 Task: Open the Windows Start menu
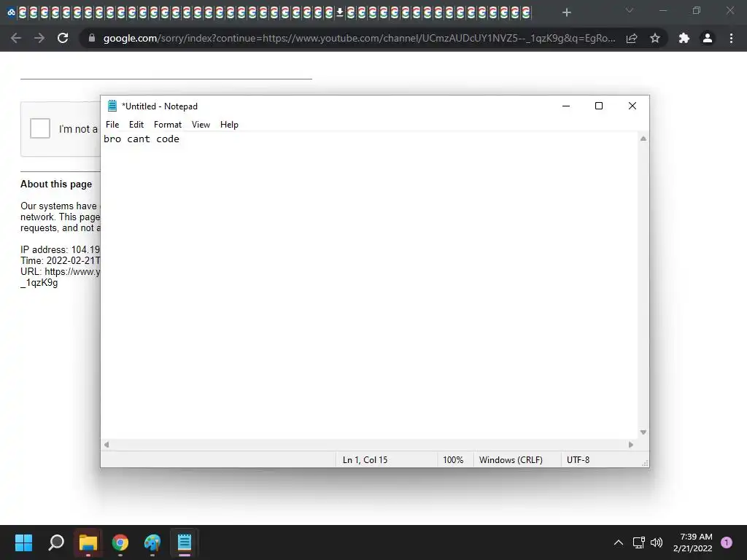(x=23, y=542)
